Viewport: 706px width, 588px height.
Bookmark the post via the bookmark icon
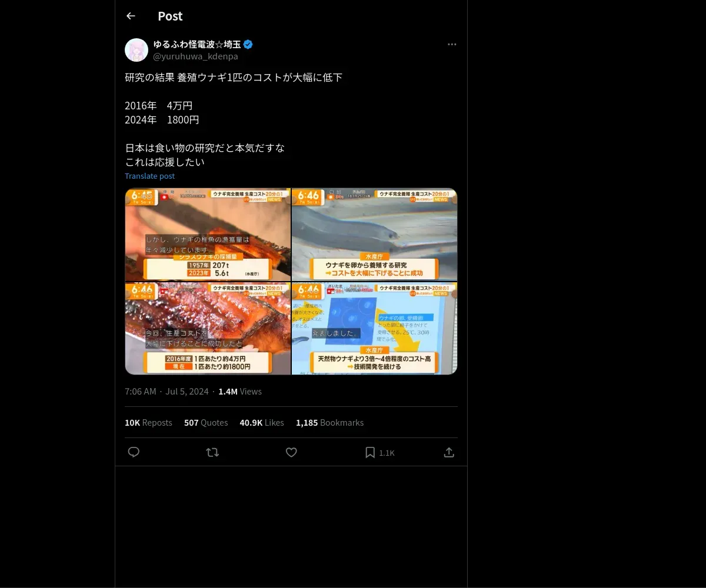(370, 452)
